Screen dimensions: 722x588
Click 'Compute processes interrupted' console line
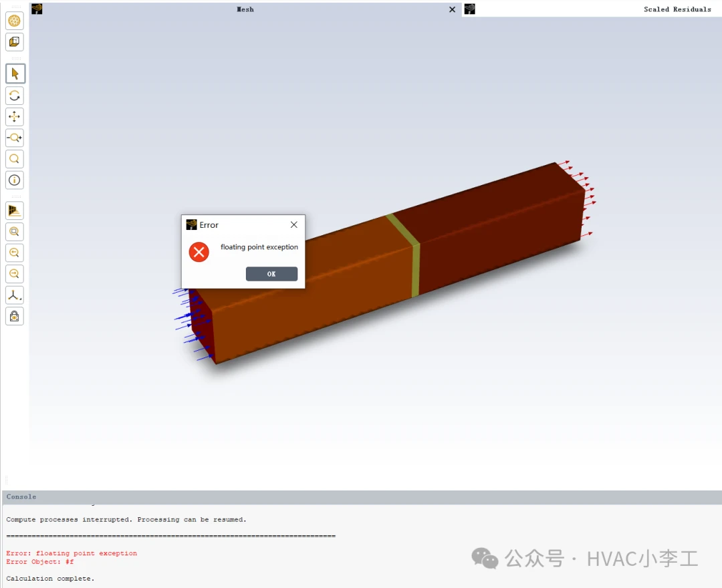click(x=126, y=519)
